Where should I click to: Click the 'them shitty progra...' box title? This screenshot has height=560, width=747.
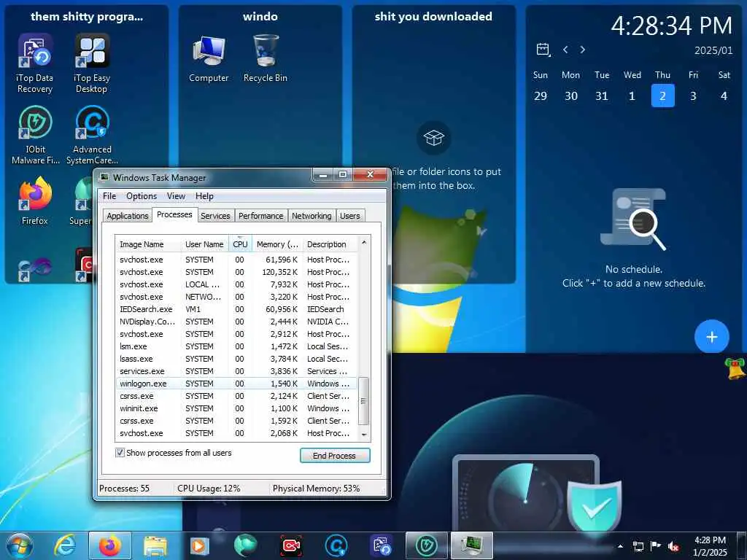pos(87,17)
